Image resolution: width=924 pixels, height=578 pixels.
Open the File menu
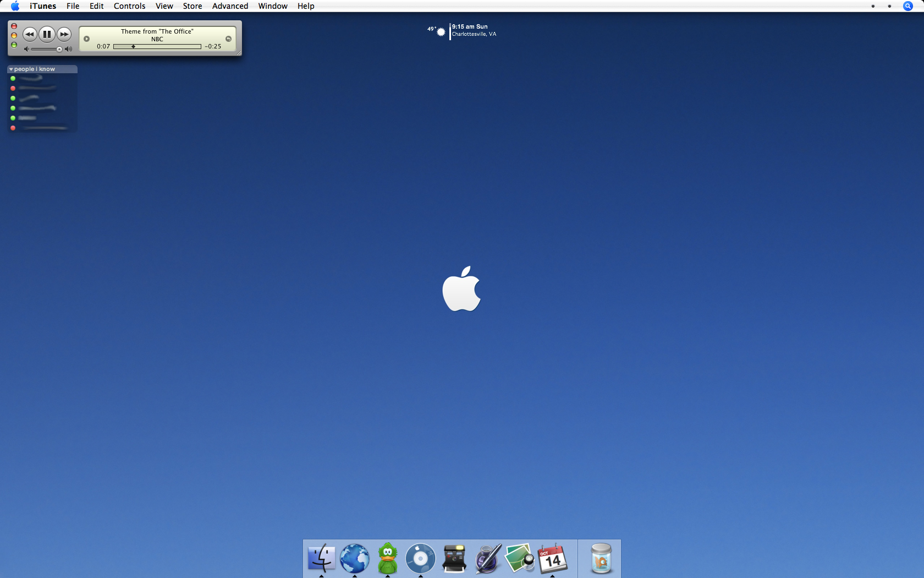pos(73,6)
